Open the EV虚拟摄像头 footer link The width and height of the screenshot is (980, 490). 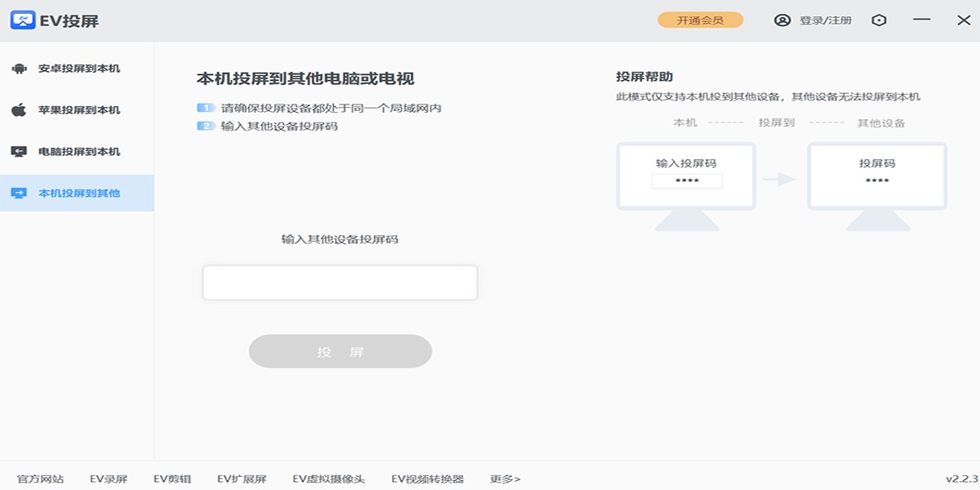click(329, 479)
